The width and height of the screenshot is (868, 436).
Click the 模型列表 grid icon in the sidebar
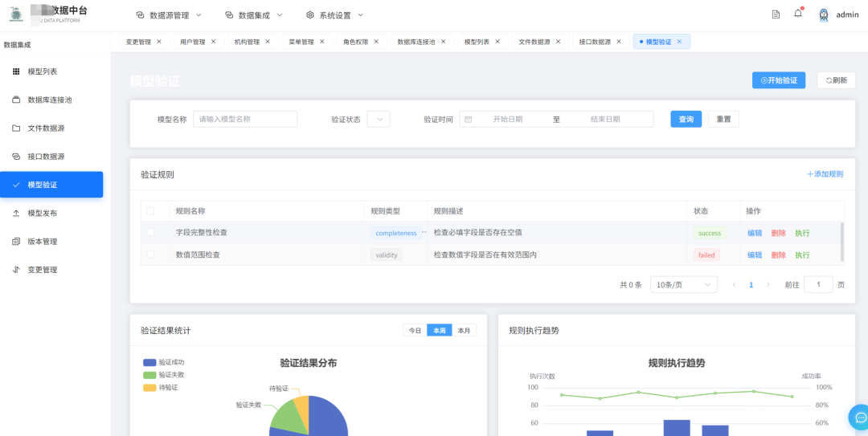click(x=16, y=71)
